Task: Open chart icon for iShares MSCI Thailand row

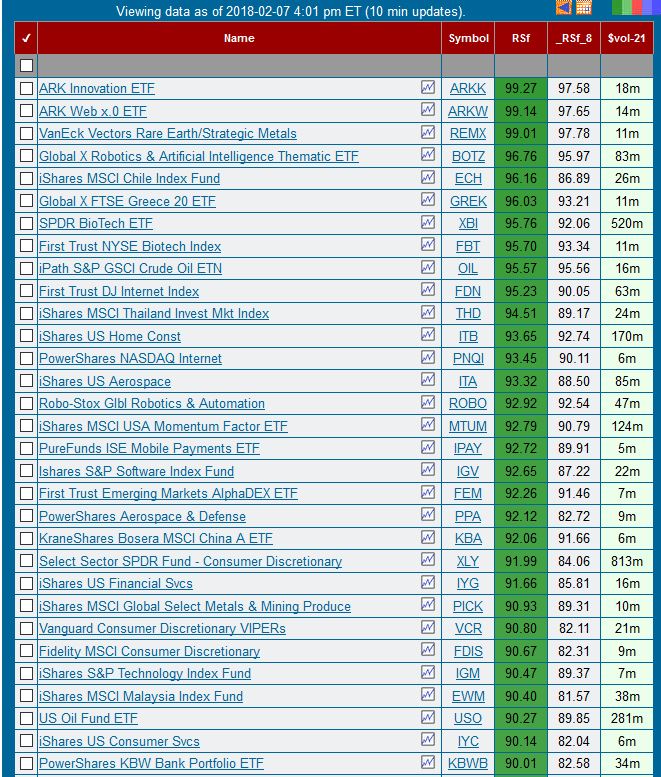Action: coord(428,312)
